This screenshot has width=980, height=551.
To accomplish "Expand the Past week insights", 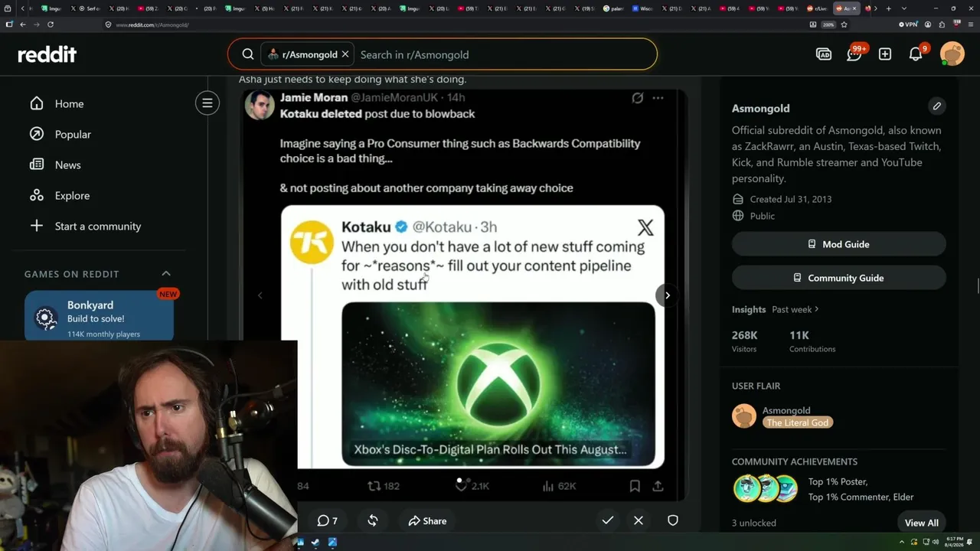I will 795,309.
